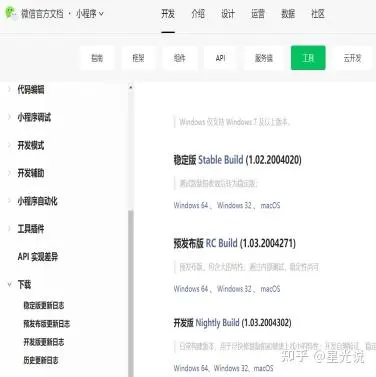Screen dimensions: 376x377
Task: Expand the 代码编辑 sidebar item
Action: click(31, 89)
